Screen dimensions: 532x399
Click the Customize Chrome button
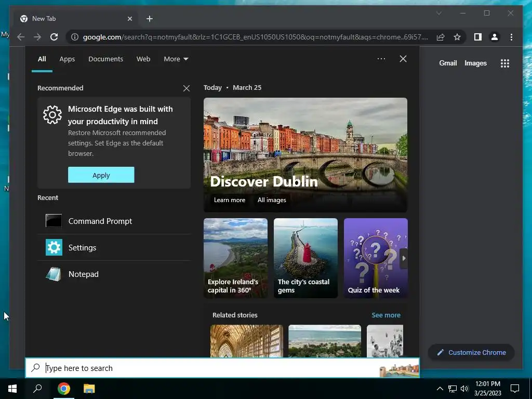coord(471,353)
